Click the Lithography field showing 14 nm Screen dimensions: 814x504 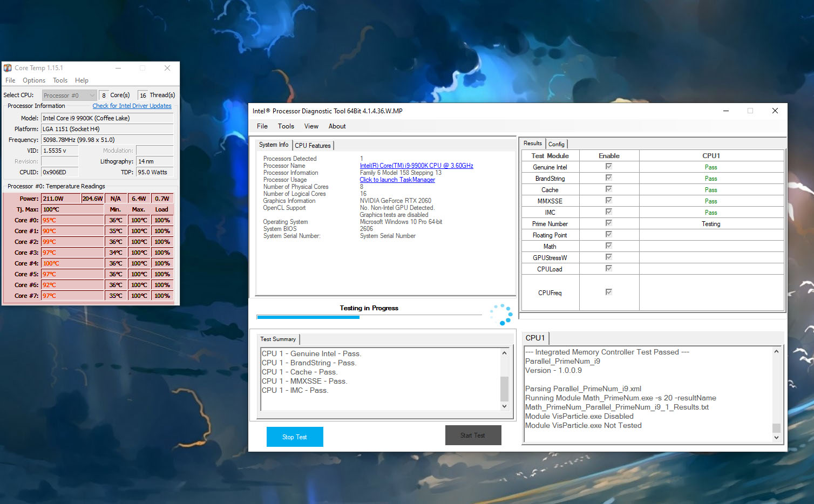coord(154,161)
